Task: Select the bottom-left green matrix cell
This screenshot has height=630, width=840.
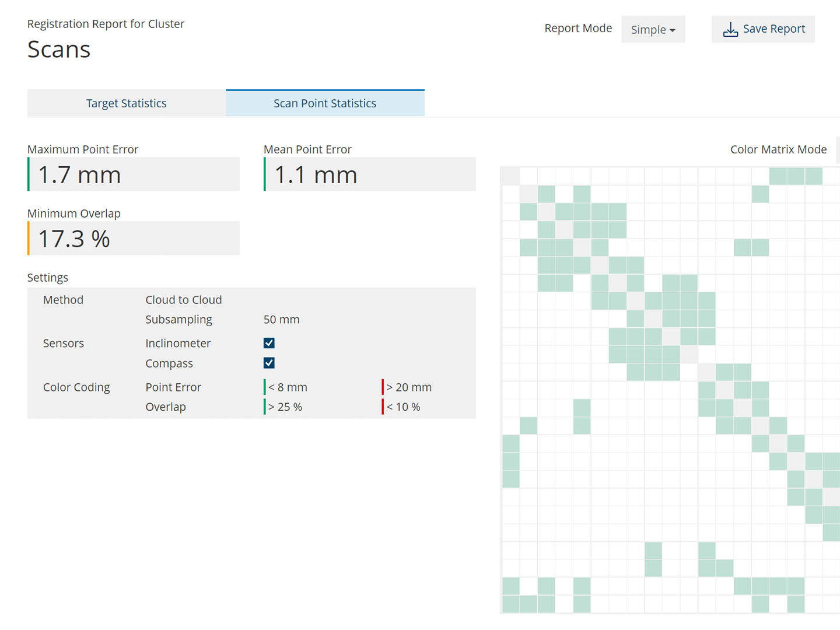Action: pos(510,604)
